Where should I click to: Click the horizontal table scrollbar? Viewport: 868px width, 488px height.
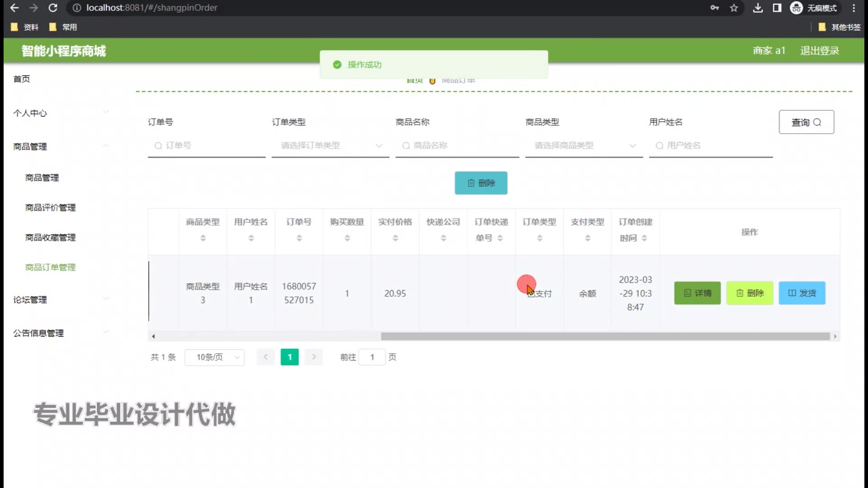coord(605,336)
